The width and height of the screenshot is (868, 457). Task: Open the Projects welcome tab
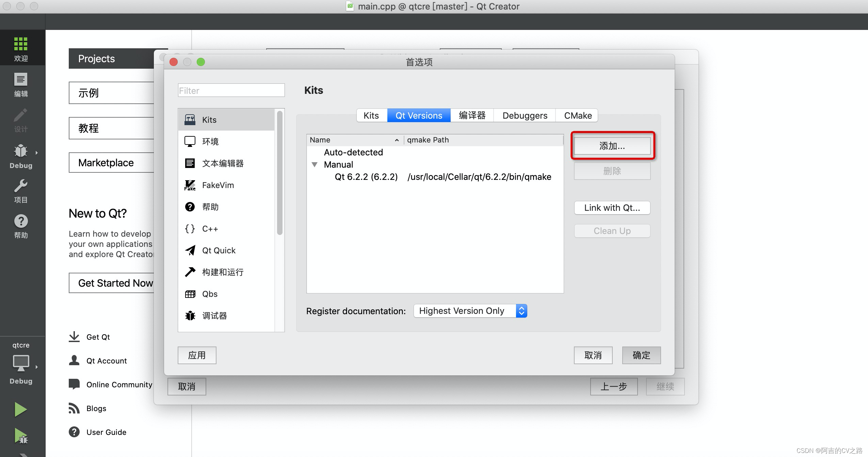pyautogui.click(x=111, y=58)
